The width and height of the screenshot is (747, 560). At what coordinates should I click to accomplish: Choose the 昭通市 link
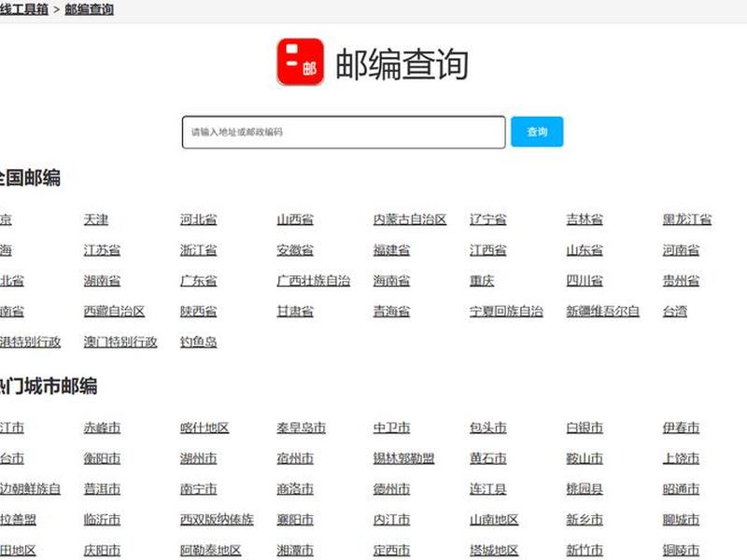(681, 488)
